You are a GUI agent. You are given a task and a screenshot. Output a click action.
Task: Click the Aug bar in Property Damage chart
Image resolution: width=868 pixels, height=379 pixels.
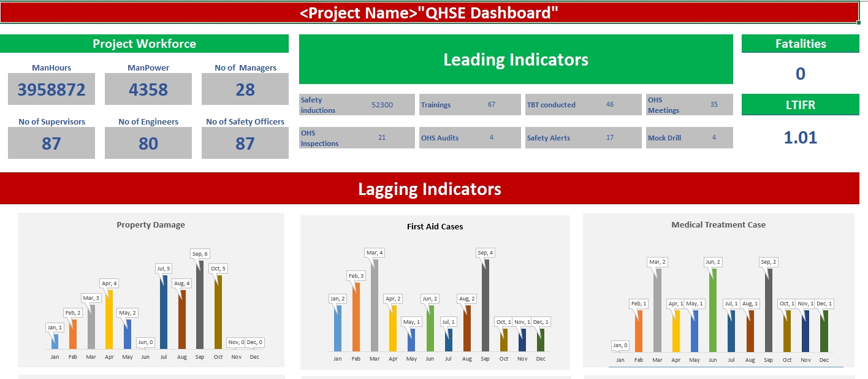click(182, 320)
